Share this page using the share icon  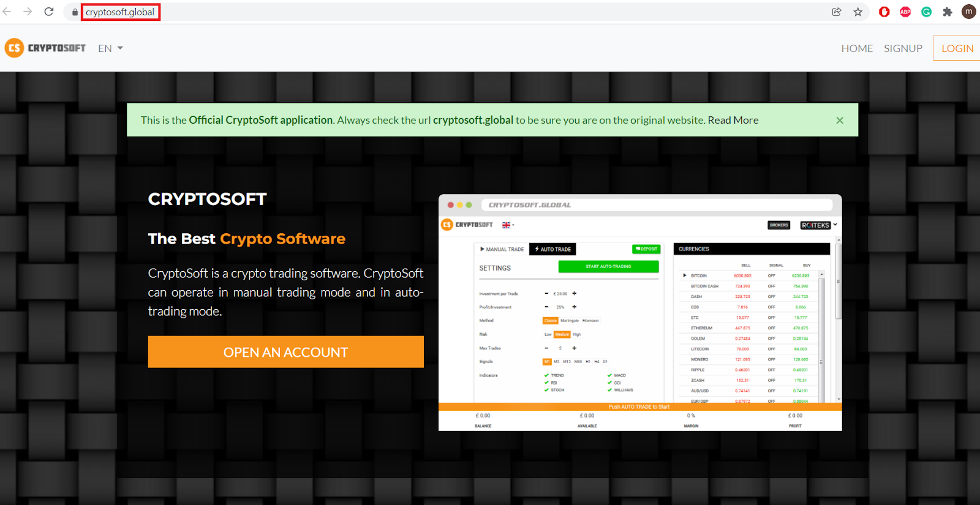pyautogui.click(x=837, y=12)
